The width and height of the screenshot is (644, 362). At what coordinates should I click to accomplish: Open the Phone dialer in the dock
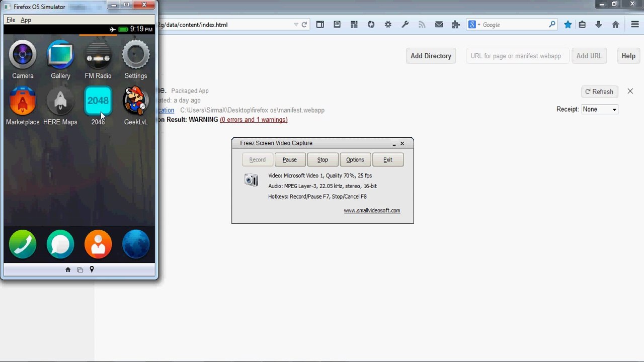pos(23,244)
